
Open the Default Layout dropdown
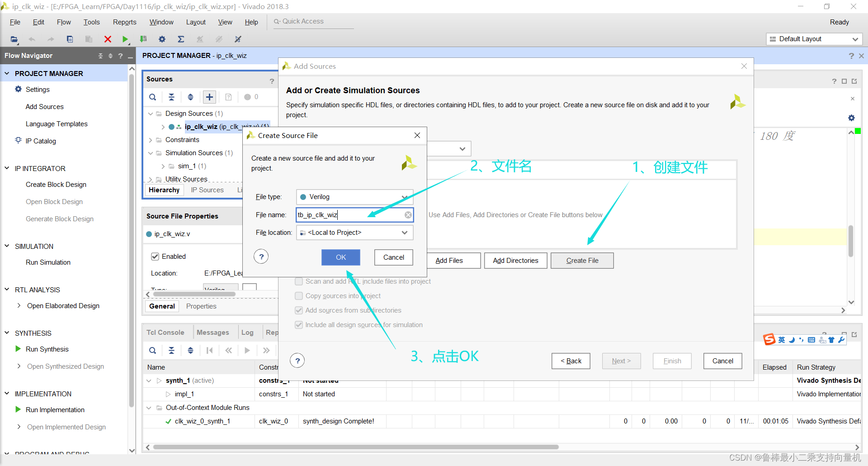point(814,39)
